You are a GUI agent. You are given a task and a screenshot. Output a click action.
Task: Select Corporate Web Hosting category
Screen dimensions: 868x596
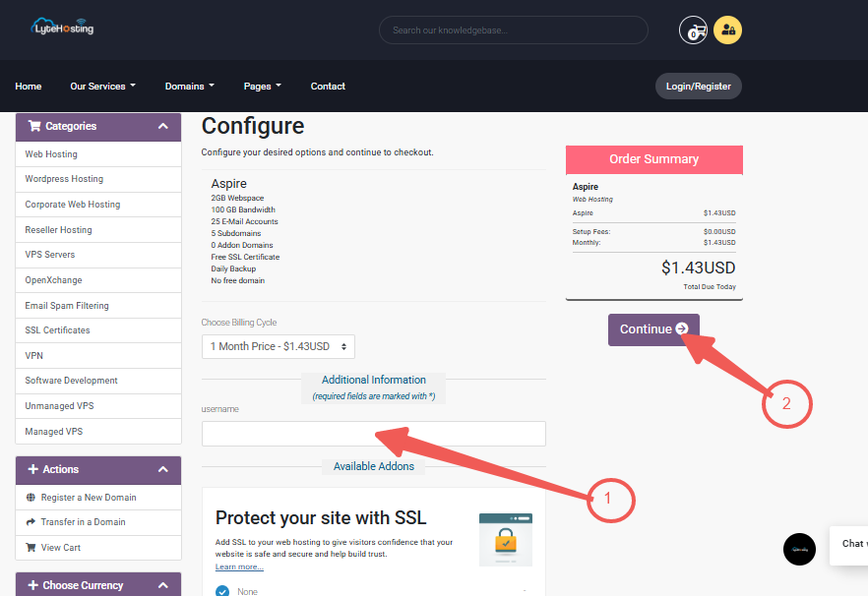(x=98, y=205)
